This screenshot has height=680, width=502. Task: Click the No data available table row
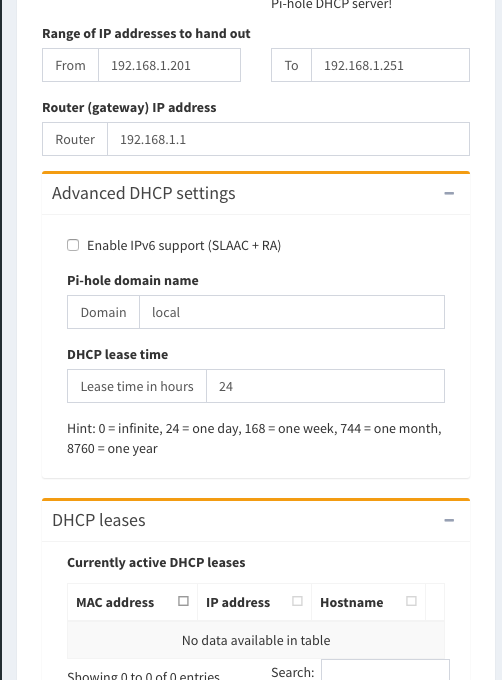pyautogui.click(x=256, y=640)
